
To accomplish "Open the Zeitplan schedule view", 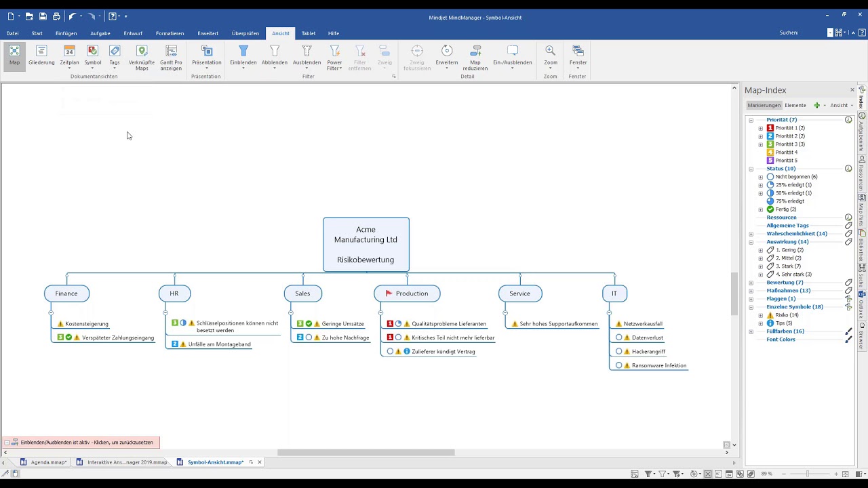I will pyautogui.click(x=69, y=56).
